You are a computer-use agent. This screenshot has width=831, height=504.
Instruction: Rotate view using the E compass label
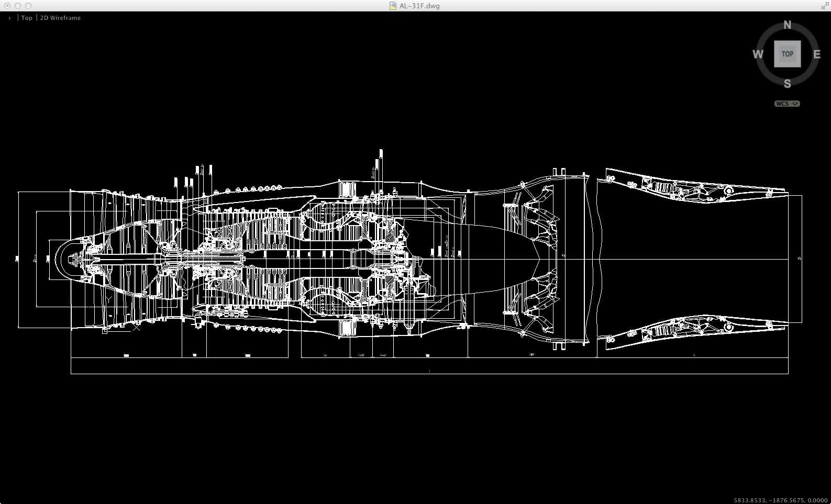(816, 54)
